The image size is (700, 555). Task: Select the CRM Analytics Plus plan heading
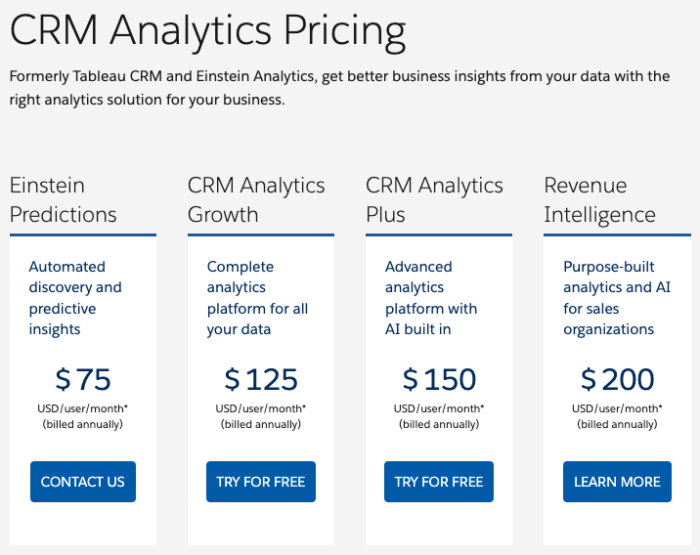[x=434, y=200]
